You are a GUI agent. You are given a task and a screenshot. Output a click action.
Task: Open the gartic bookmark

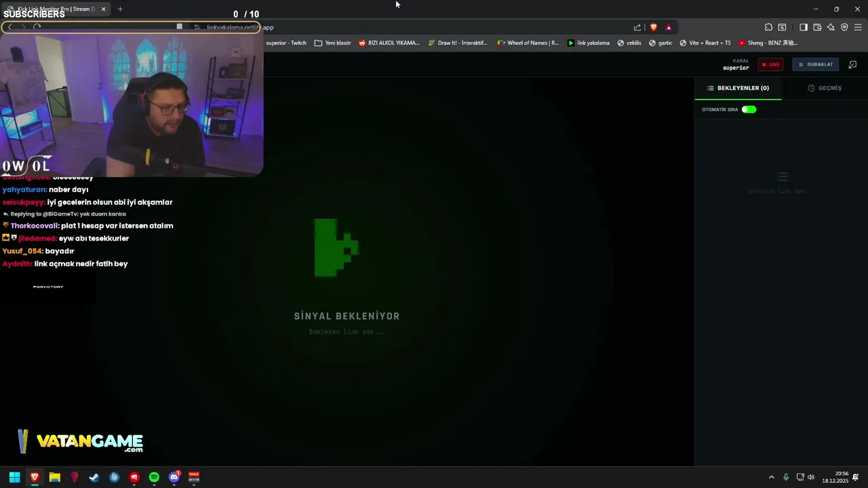click(660, 43)
